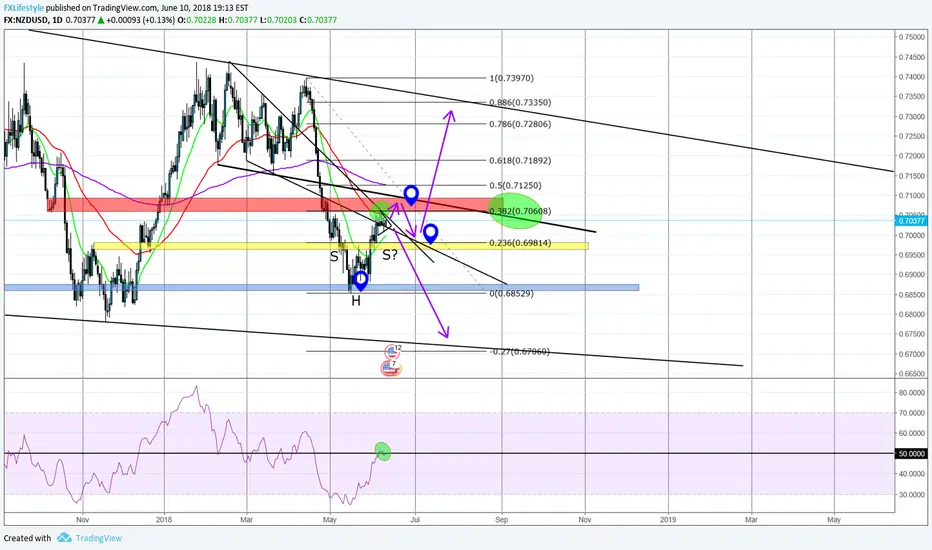Click the Fibonacci label 1(0.73970)
The image size is (932, 550).
click(x=512, y=78)
